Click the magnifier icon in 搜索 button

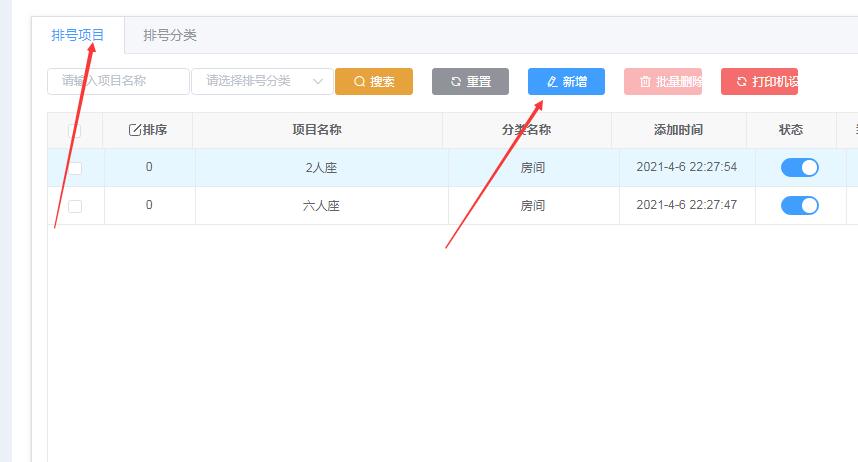[x=359, y=82]
